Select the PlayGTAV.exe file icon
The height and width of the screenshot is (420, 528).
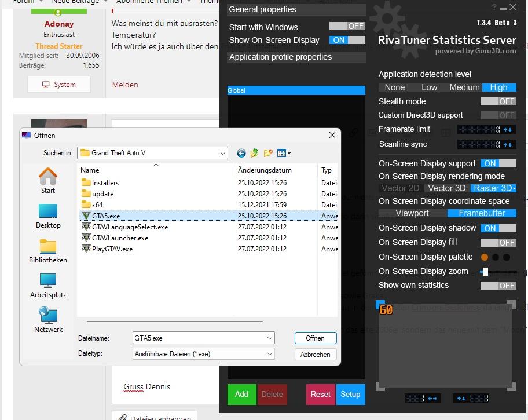[x=86, y=249]
